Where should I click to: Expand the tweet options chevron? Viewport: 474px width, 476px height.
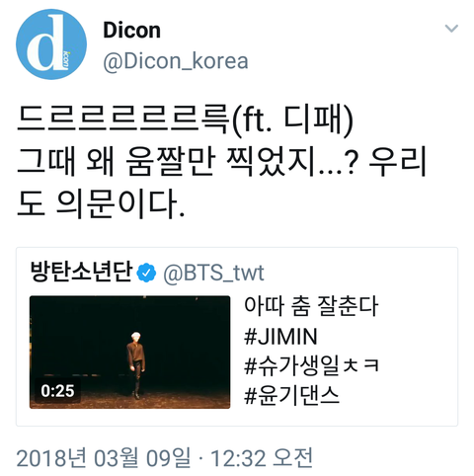[x=451, y=29]
